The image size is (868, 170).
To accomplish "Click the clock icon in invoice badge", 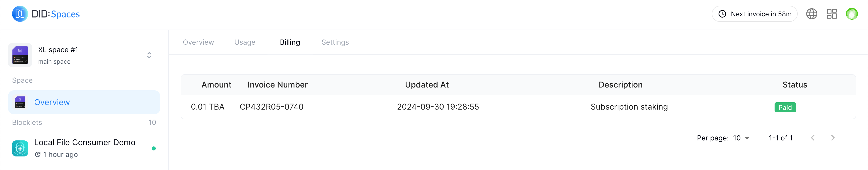I will 722,14.
